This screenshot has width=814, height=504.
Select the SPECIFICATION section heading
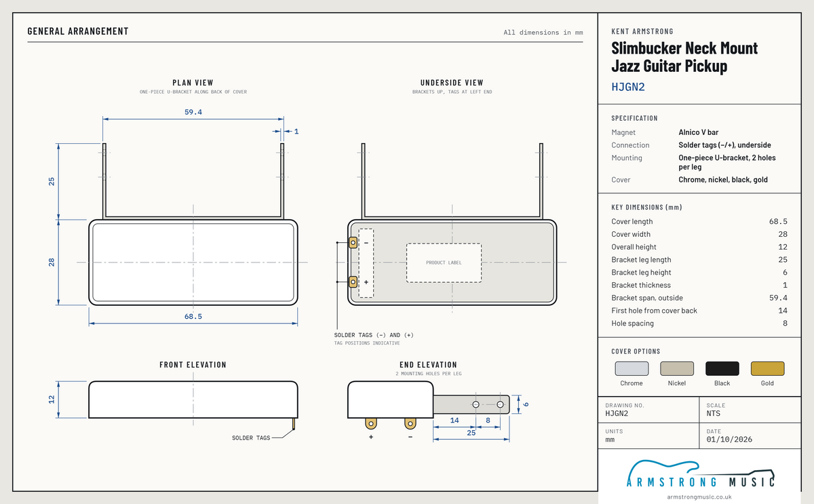pyautogui.click(x=634, y=118)
